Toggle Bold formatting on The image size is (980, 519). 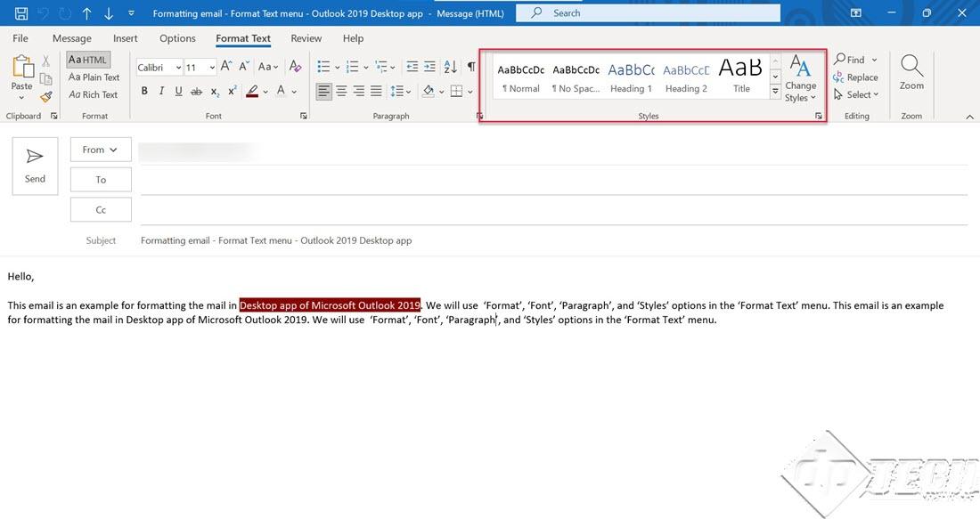click(144, 91)
